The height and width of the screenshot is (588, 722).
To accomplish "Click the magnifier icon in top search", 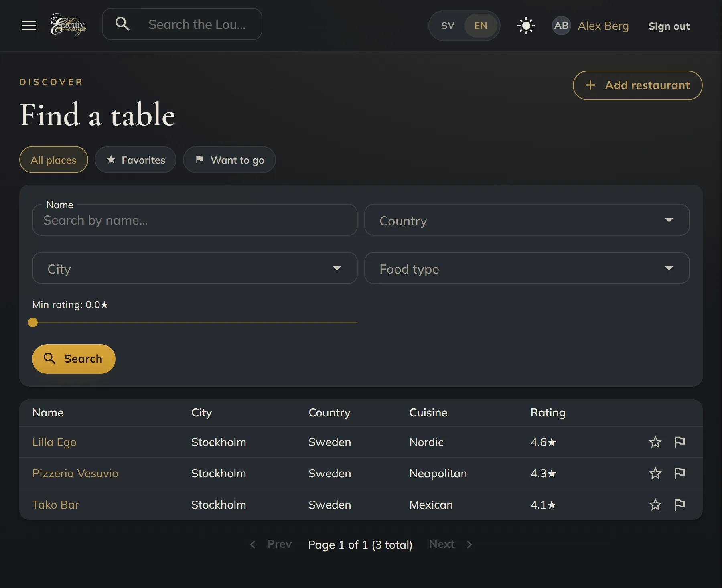I will tap(122, 24).
